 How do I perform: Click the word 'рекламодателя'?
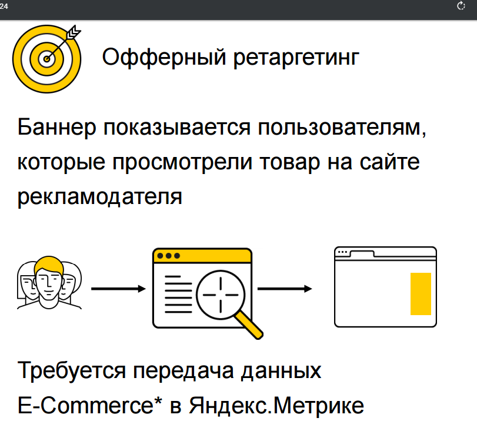pos(100,197)
